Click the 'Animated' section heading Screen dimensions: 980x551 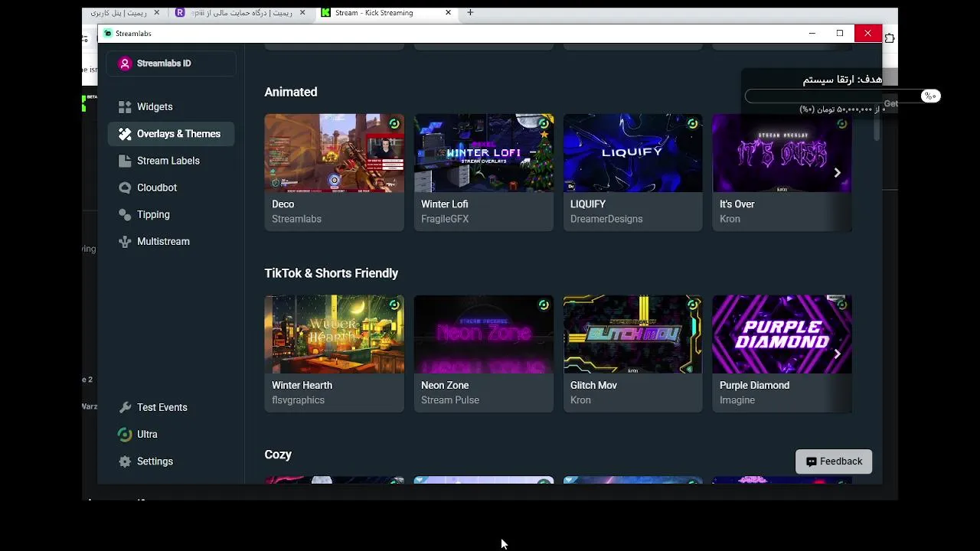pyautogui.click(x=291, y=92)
